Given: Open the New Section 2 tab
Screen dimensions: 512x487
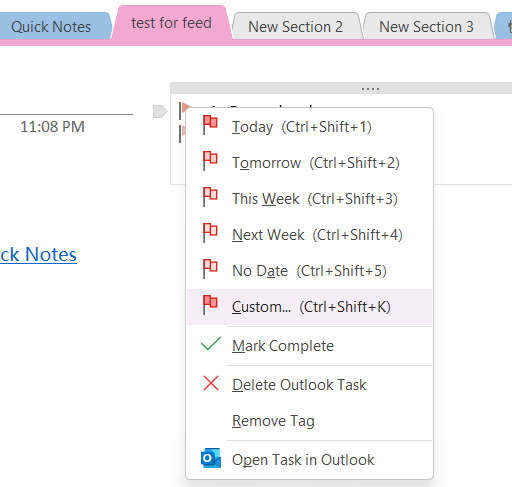Looking at the screenshot, I should [x=296, y=27].
